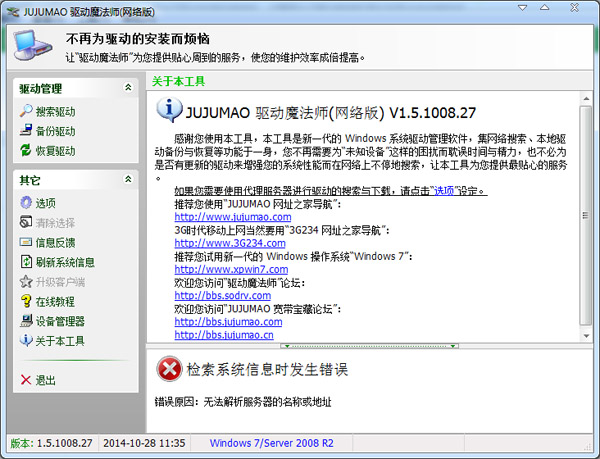Click the 在线教程 globe icon
Screen dimensions: 600x459
25,301
